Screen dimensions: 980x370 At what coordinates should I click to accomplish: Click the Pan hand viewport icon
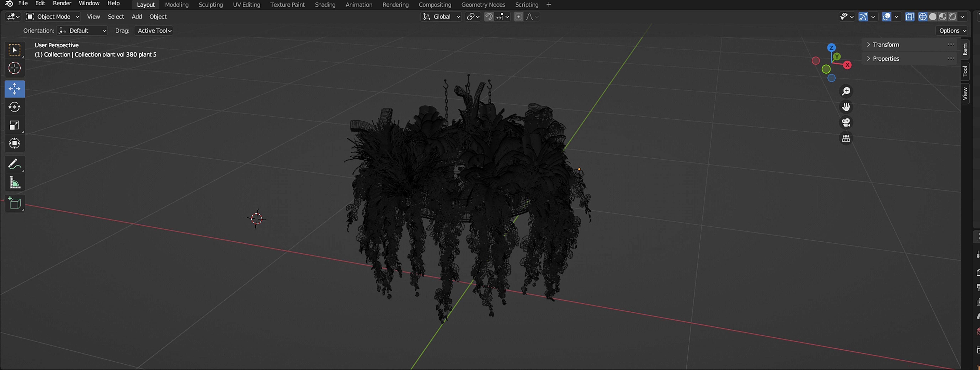(846, 107)
